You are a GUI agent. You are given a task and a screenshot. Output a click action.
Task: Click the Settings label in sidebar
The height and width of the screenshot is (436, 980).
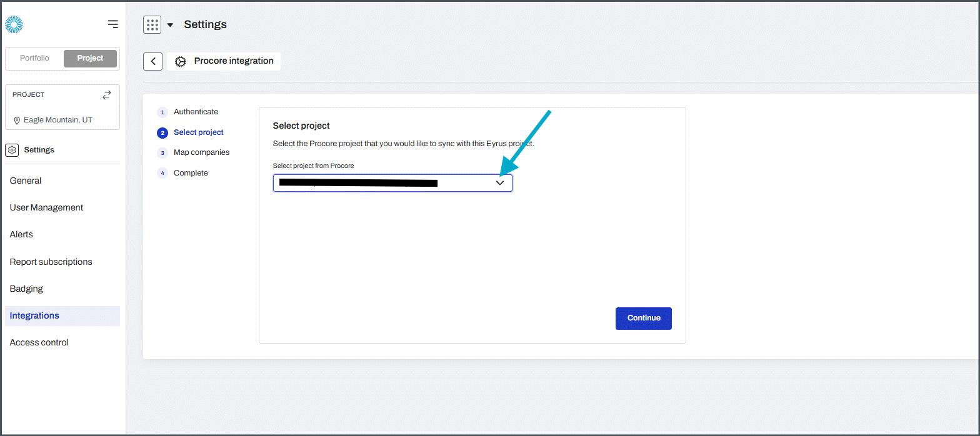[x=39, y=150]
